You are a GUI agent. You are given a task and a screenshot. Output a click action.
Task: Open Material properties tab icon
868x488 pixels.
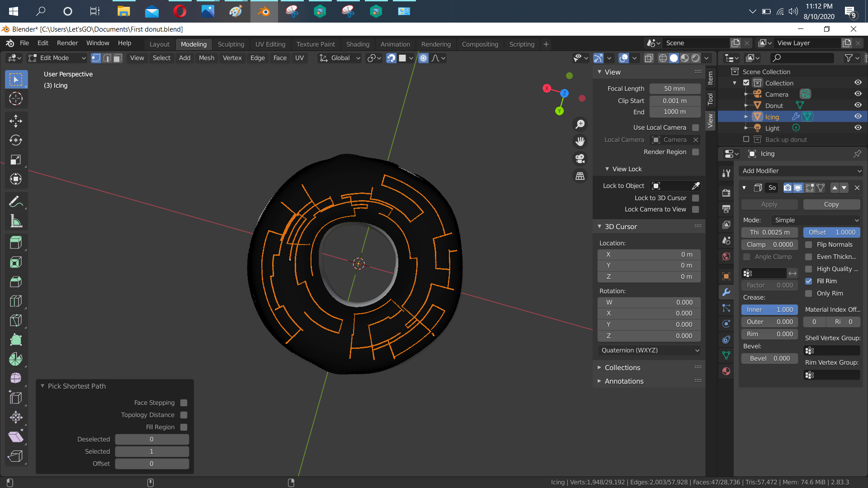(726, 371)
